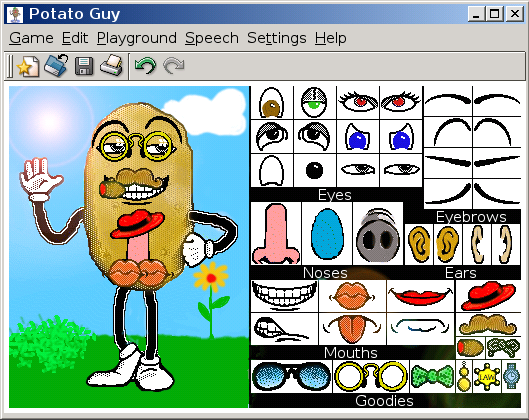Open the Settings menu

coord(277,38)
